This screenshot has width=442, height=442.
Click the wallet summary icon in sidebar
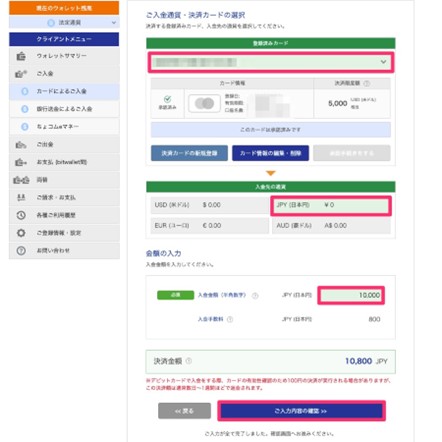pos(21,56)
